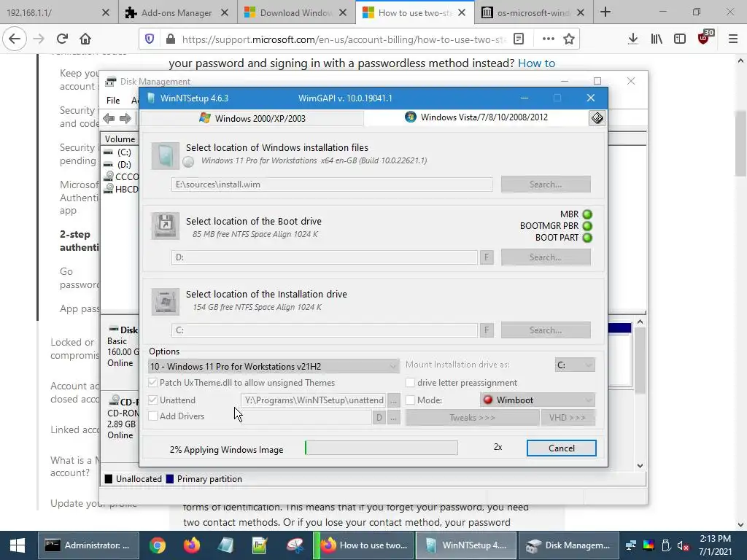This screenshot has height=560, width=747.
Task: Launch Chrome from taskbar
Action: click(x=157, y=545)
